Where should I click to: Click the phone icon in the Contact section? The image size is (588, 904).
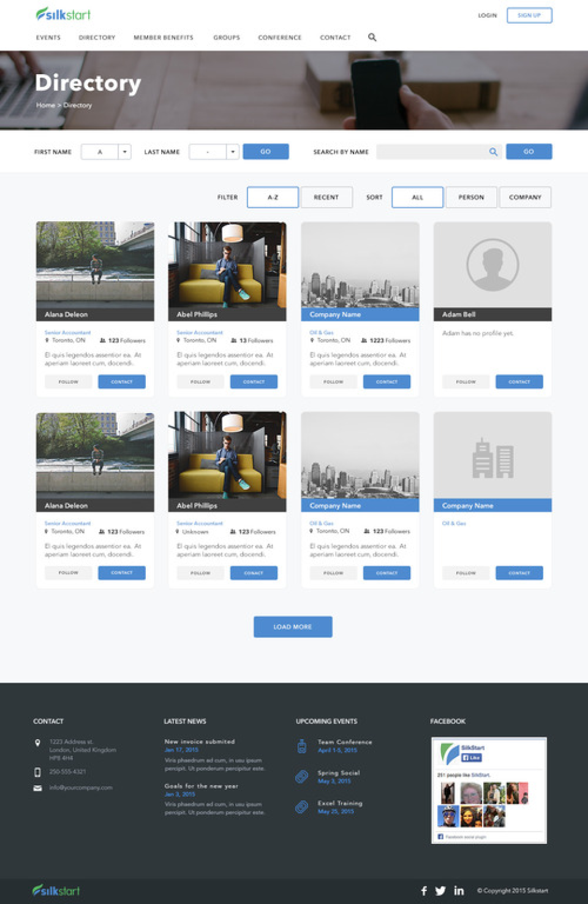(37, 772)
